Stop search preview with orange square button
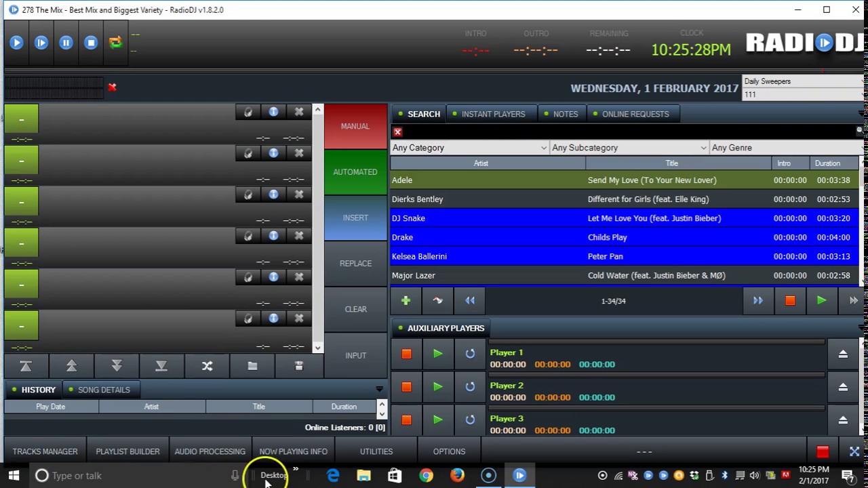868x488 pixels. click(x=790, y=301)
